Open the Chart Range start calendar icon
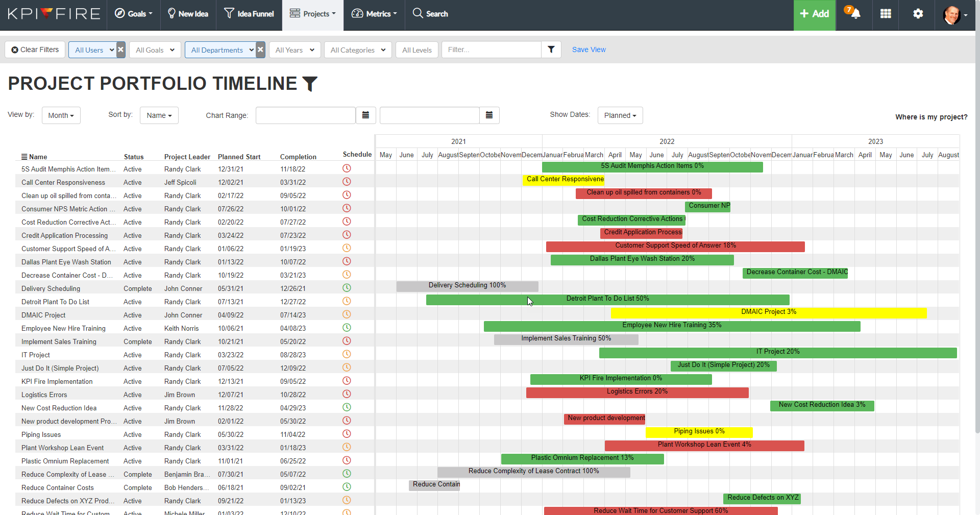Screen dimensions: 980x515 click(365, 115)
